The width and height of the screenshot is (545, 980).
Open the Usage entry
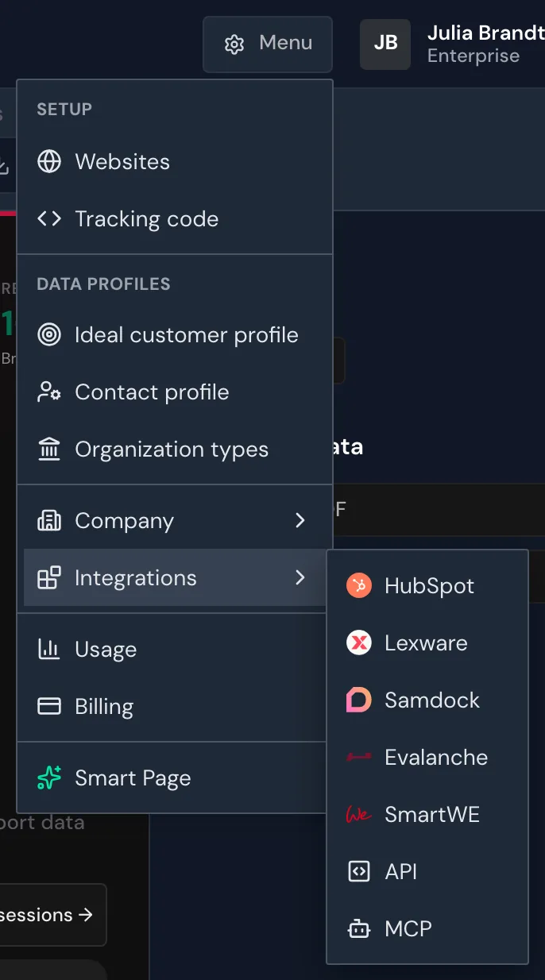tap(175, 650)
